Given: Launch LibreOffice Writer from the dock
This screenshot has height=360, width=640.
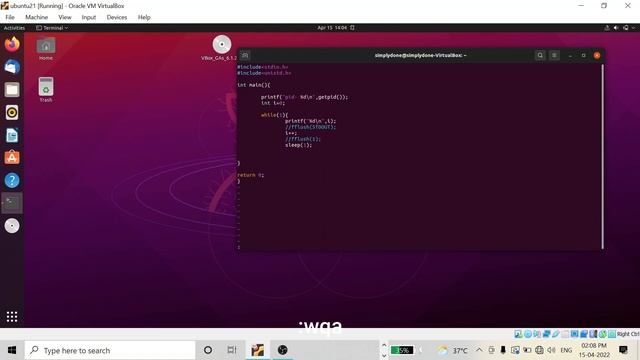Looking at the screenshot, I should pos(12,135).
